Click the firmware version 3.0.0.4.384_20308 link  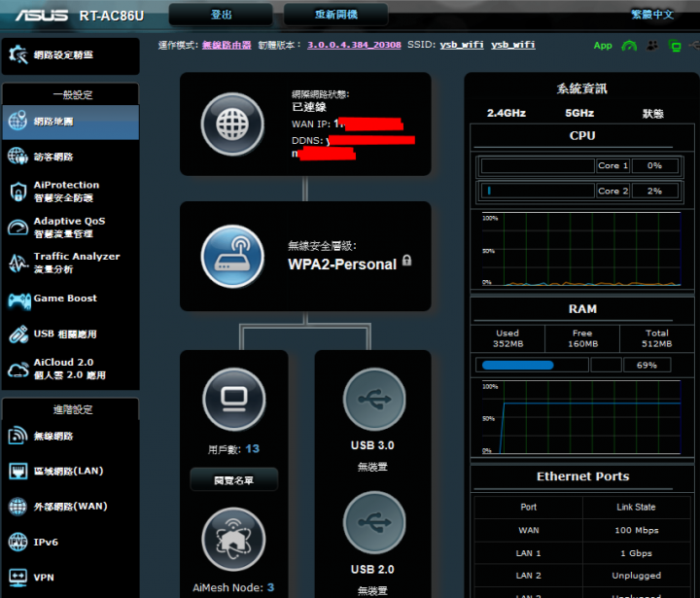click(354, 45)
